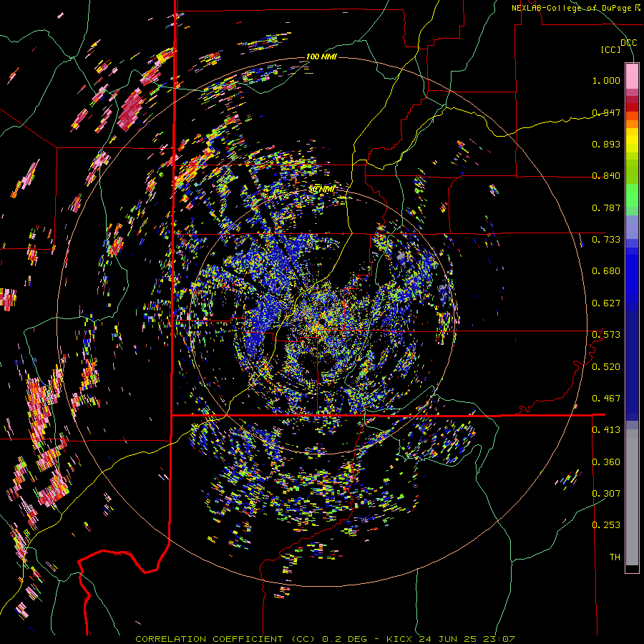644x644 pixels.
Task: Select the 0.787 scale value
Action: point(606,208)
